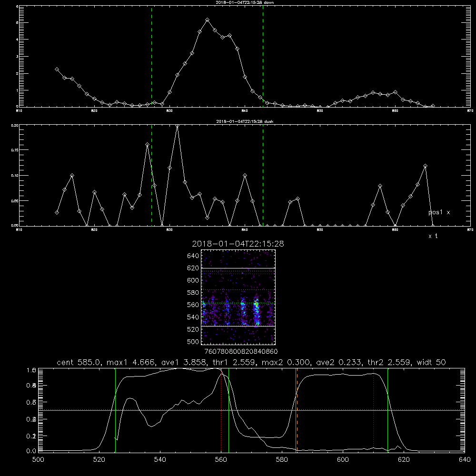The height and width of the screenshot is (476, 476).
Task: Select the 'thr1 2.559' value
Action: pyautogui.click(x=235, y=362)
